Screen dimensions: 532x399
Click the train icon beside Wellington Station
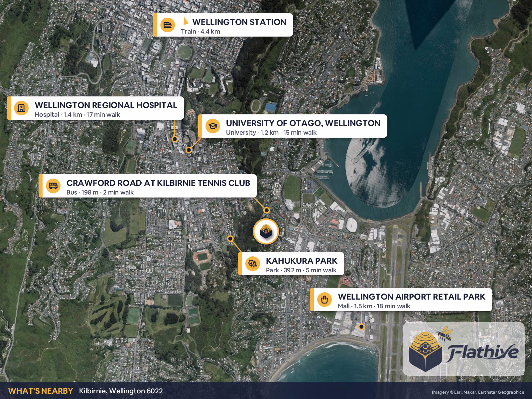click(168, 25)
